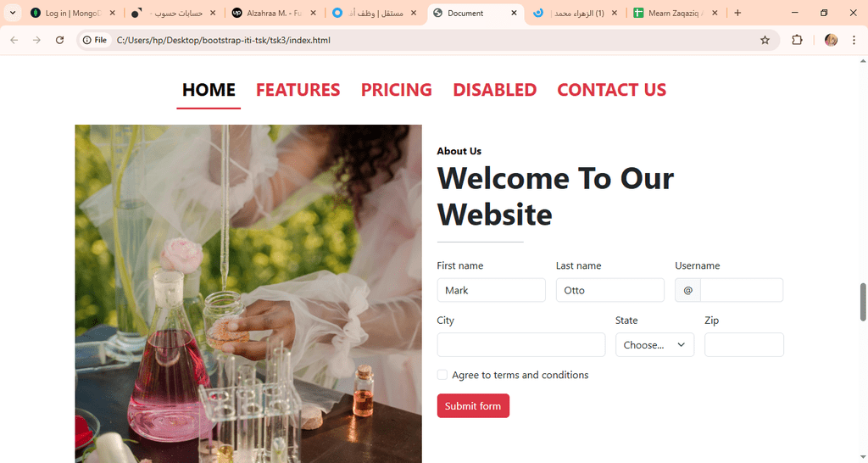
Task: Expand the State Choose... dropdown
Action: pyautogui.click(x=655, y=344)
